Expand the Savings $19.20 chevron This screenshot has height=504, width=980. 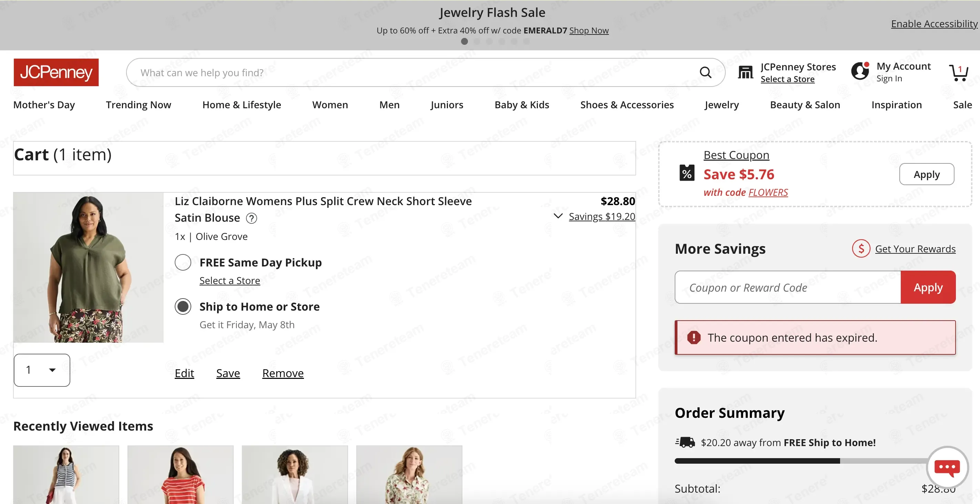[558, 216]
